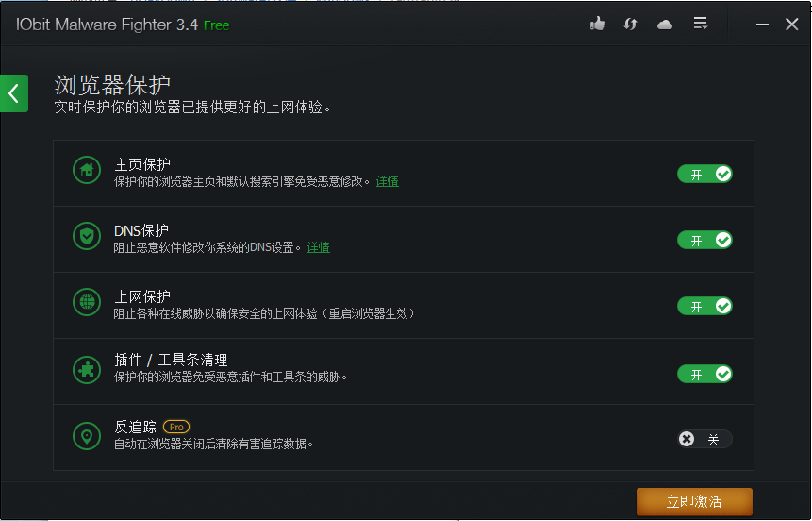Viewport: 812px width, 521px height.
Task: Click the DNS保护 shield icon
Action: click(x=87, y=236)
